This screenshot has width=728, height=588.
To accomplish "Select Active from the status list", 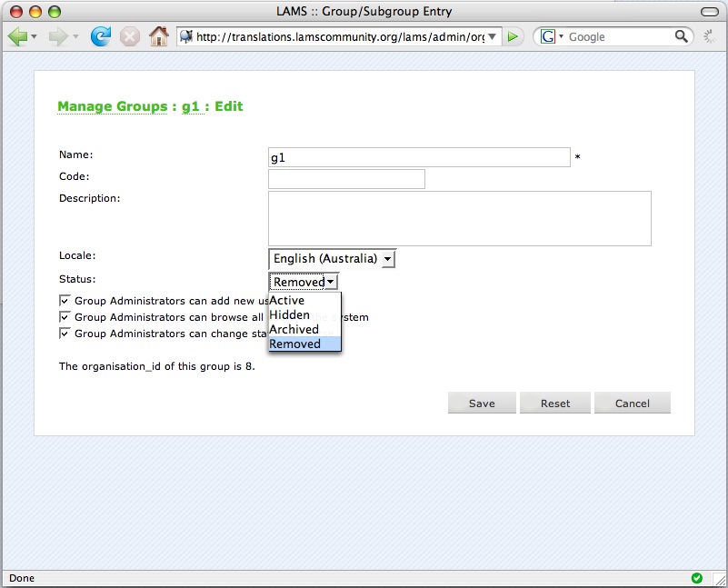I will click(x=287, y=300).
